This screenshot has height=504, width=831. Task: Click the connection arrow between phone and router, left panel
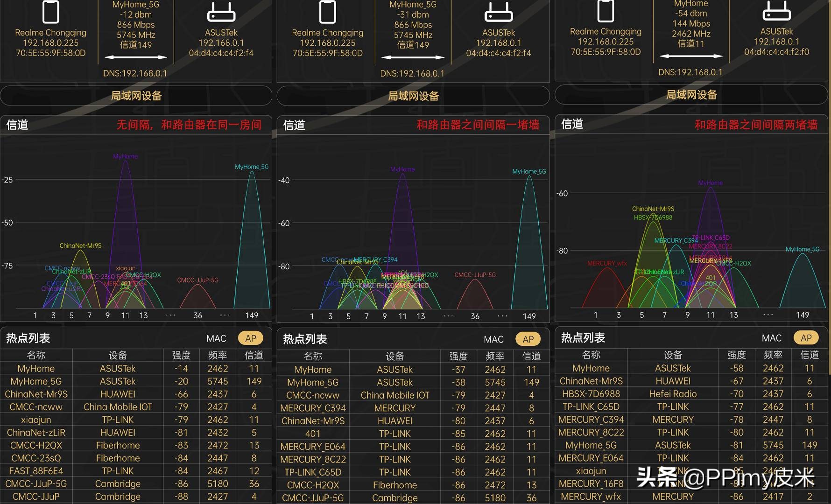(135, 57)
